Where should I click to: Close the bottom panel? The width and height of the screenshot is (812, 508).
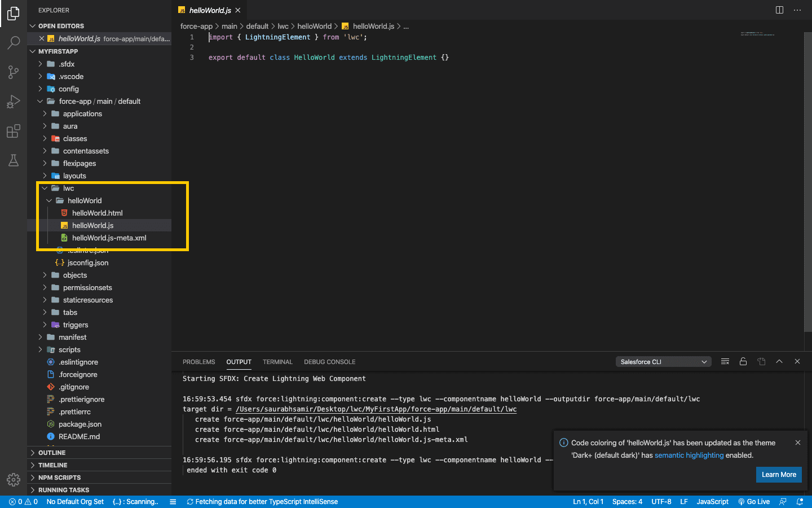click(797, 361)
